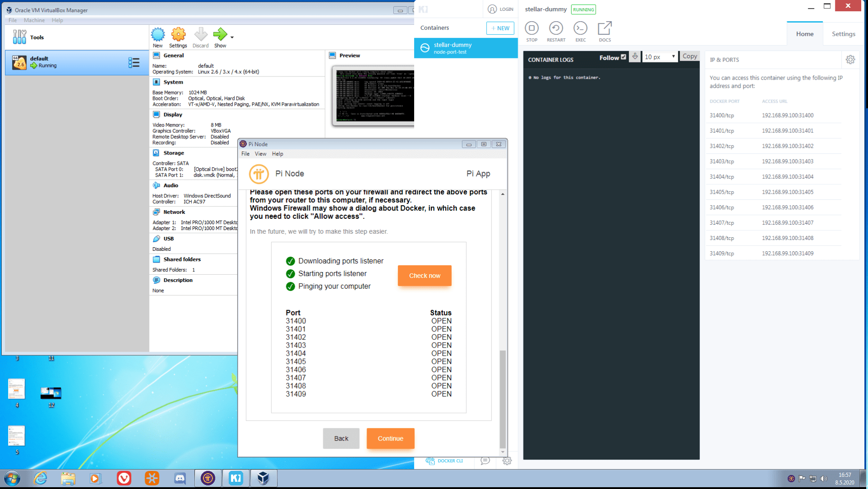Screen dimensions: 868x489
Task: Open Vivaldi browser from taskbar
Action: (x=124, y=478)
